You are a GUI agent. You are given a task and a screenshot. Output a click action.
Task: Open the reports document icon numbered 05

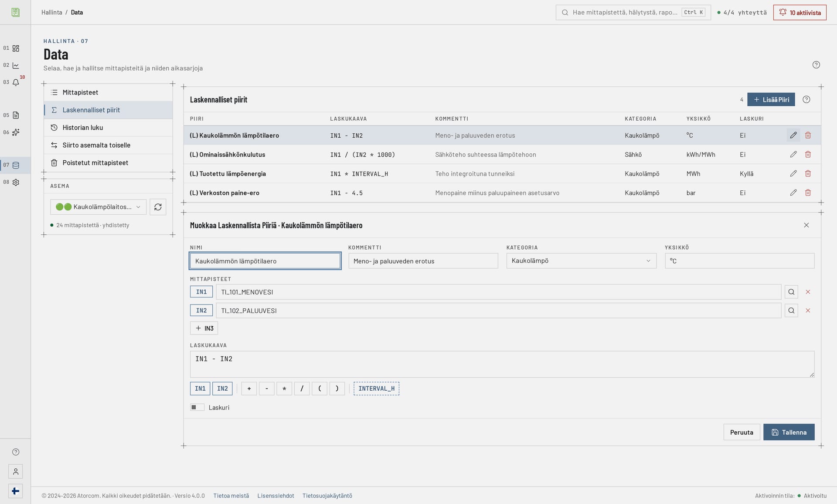(16, 115)
